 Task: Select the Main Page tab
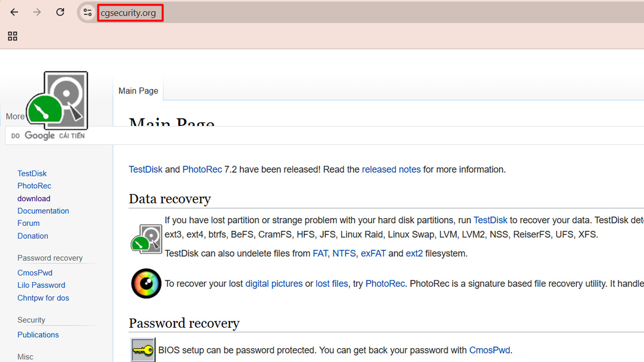click(x=138, y=91)
